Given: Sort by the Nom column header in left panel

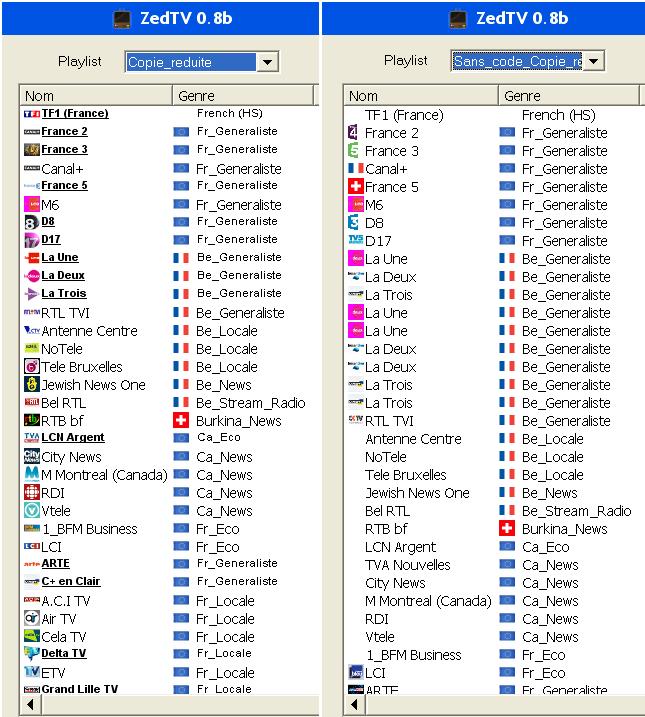Looking at the screenshot, I should click(x=96, y=96).
